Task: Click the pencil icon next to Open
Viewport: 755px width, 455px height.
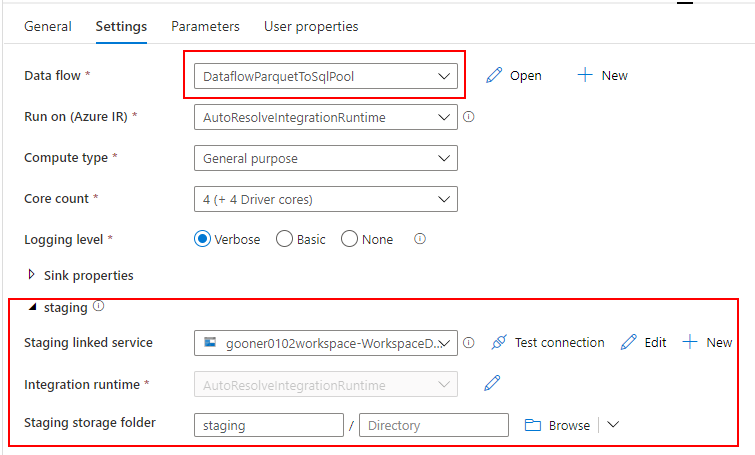Action: 494,76
